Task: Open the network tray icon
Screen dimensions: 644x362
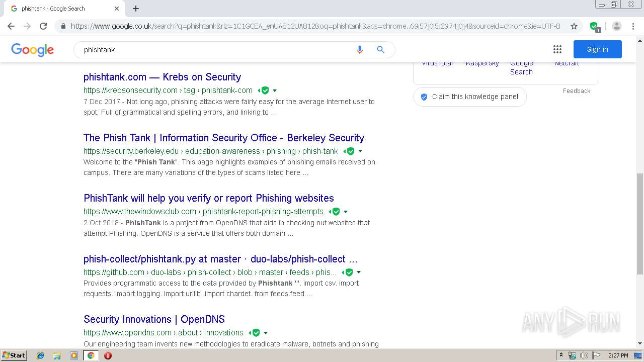Action: pos(572,355)
